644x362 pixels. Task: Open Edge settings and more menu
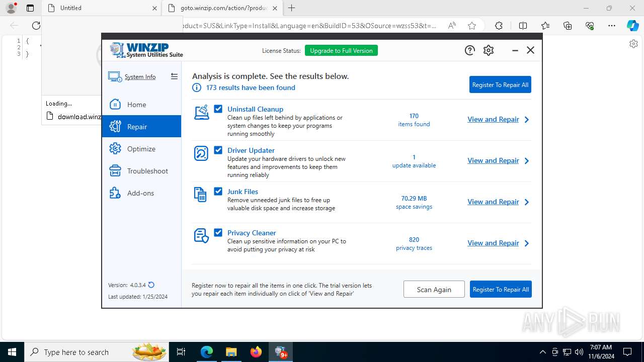(612, 26)
